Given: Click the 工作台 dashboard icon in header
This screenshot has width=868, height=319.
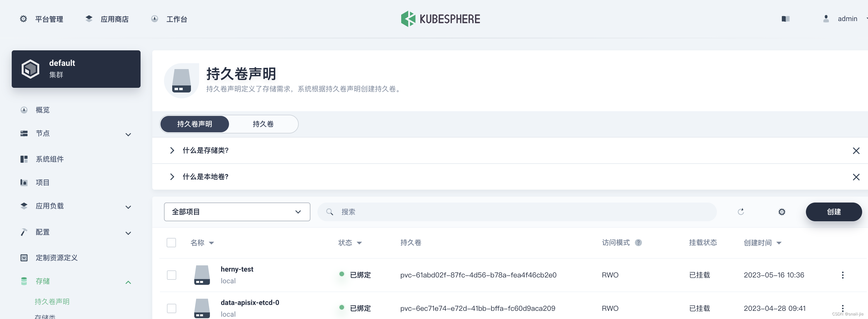Looking at the screenshot, I should (154, 19).
